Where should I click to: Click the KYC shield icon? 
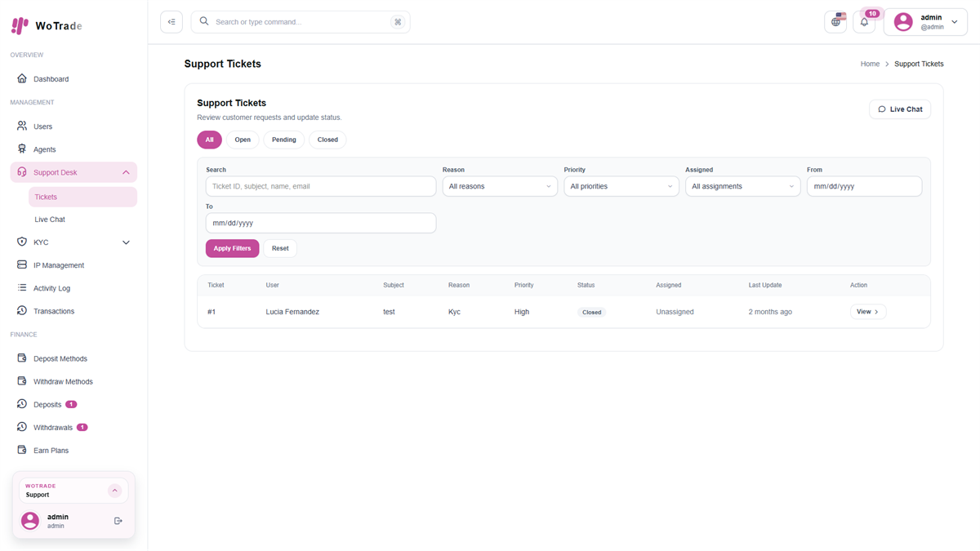click(22, 242)
